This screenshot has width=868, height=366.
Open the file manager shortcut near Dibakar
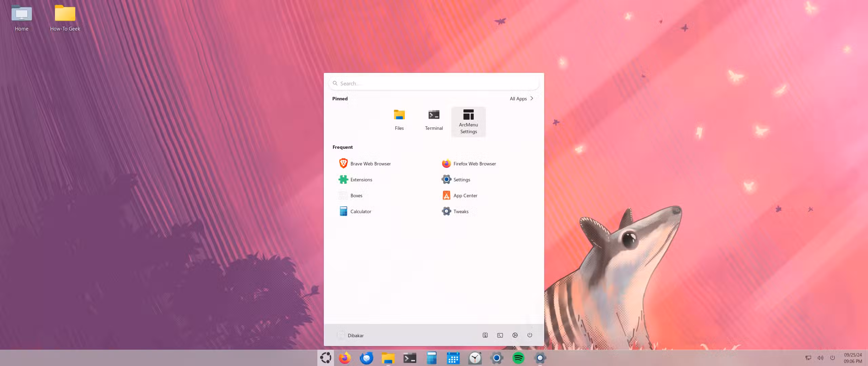(x=485, y=335)
